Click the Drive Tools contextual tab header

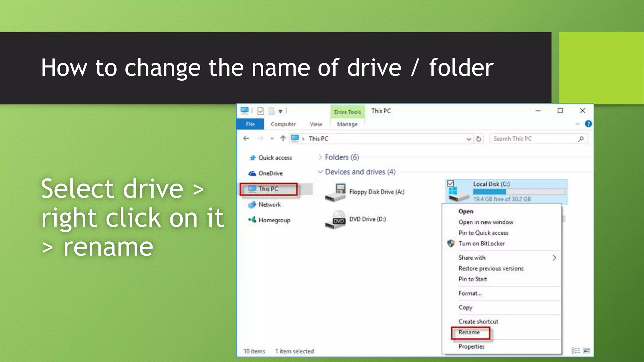click(347, 112)
